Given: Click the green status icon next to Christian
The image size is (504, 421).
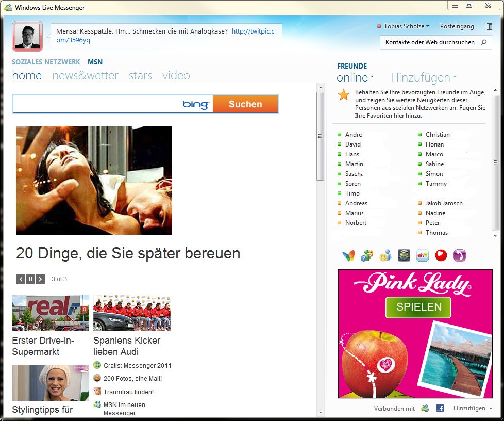Looking at the screenshot, I should (x=419, y=135).
